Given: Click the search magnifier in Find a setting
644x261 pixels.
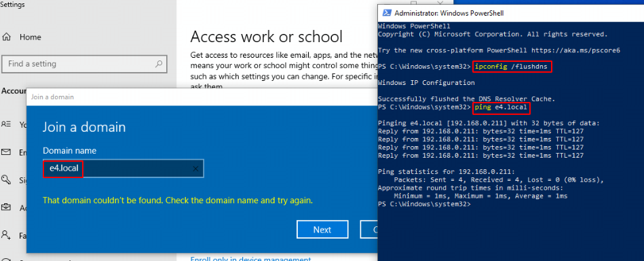Looking at the screenshot, I should pyautogui.click(x=159, y=64).
